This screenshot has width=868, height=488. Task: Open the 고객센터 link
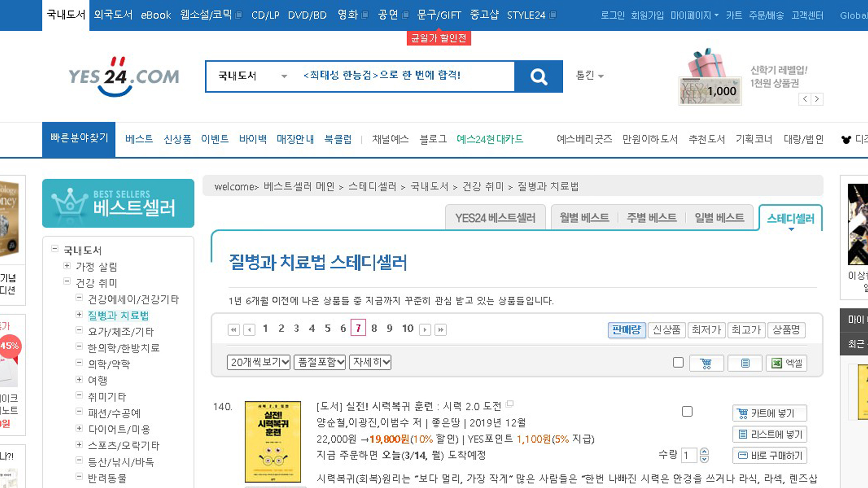point(807,15)
